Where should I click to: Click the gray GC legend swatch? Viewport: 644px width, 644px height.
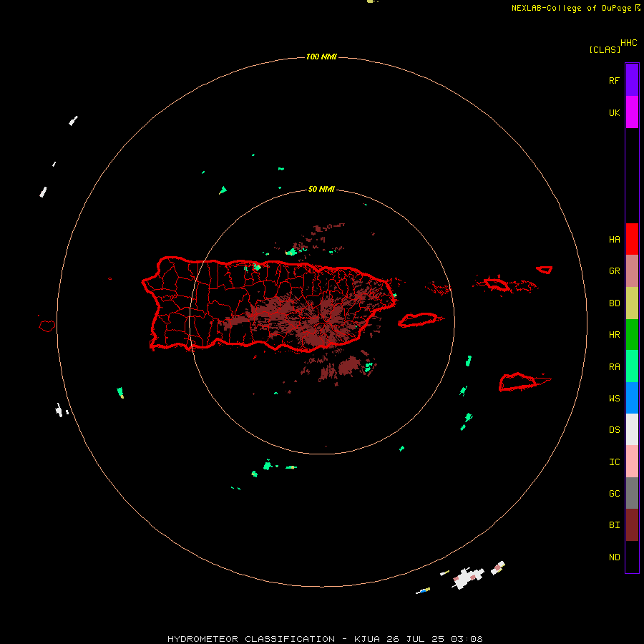[632, 493]
